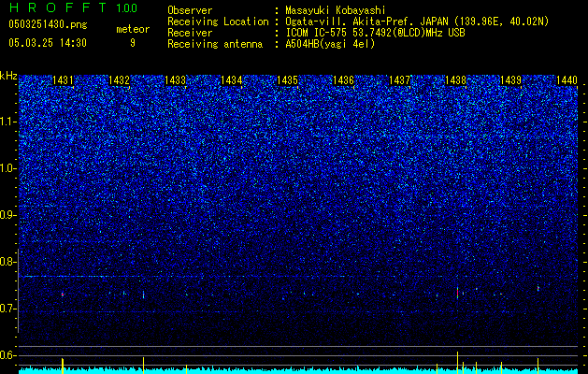Click the 1440 time marker
This screenshot has width=588, height=374.
pyautogui.click(x=566, y=80)
